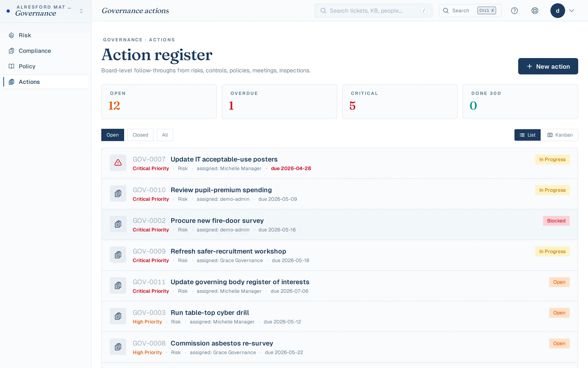The width and height of the screenshot is (588, 368).
Task: Select the All filter tab
Action: pyautogui.click(x=165, y=135)
